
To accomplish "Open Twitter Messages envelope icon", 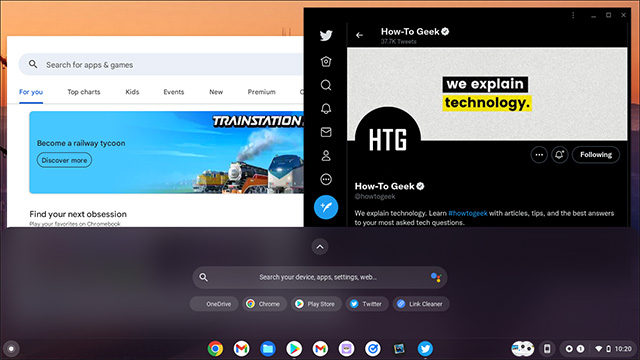I will point(326,132).
